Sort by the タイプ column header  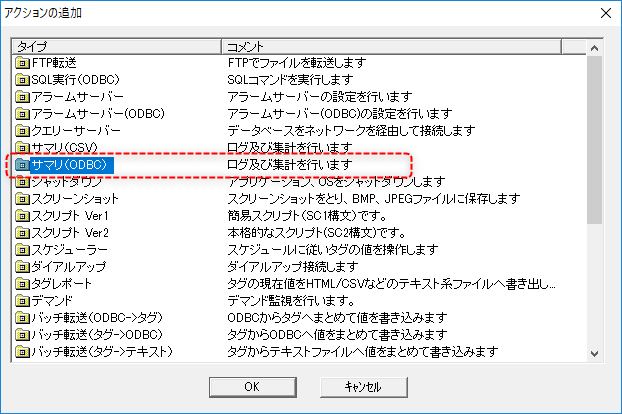(115, 46)
